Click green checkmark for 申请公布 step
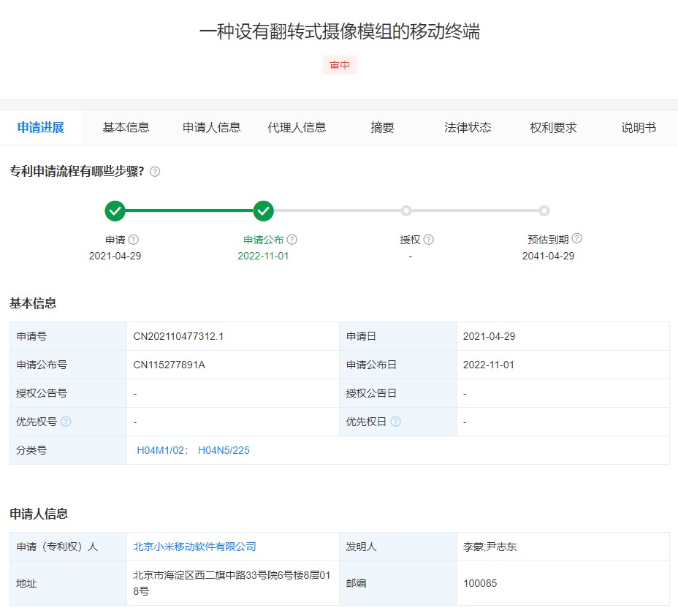 [x=264, y=211]
